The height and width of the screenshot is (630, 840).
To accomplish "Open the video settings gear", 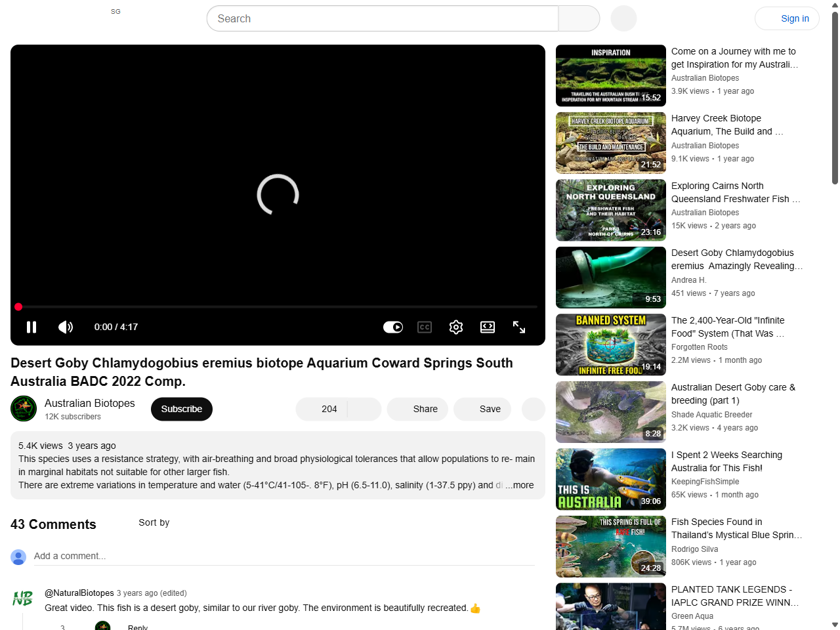I will 456,327.
